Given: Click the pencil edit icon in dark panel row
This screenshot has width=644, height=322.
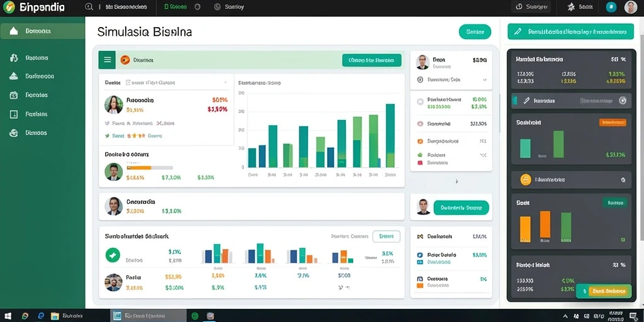Looking at the screenshot, I should click(526, 101).
